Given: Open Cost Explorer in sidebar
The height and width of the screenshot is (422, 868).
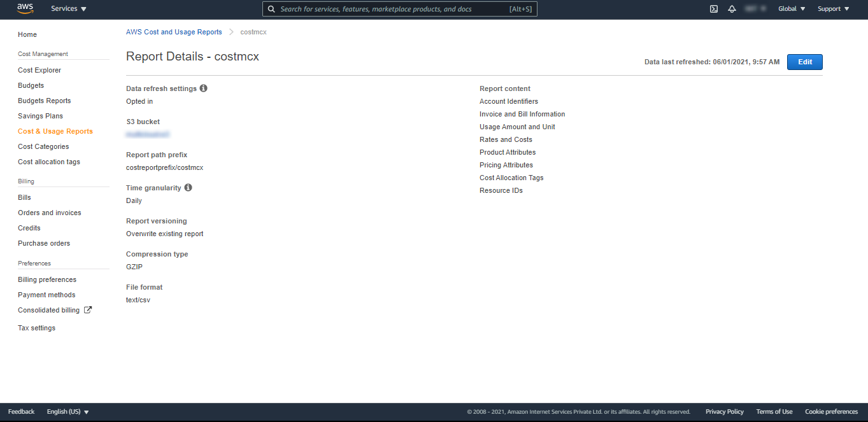Looking at the screenshot, I should point(39,70).
